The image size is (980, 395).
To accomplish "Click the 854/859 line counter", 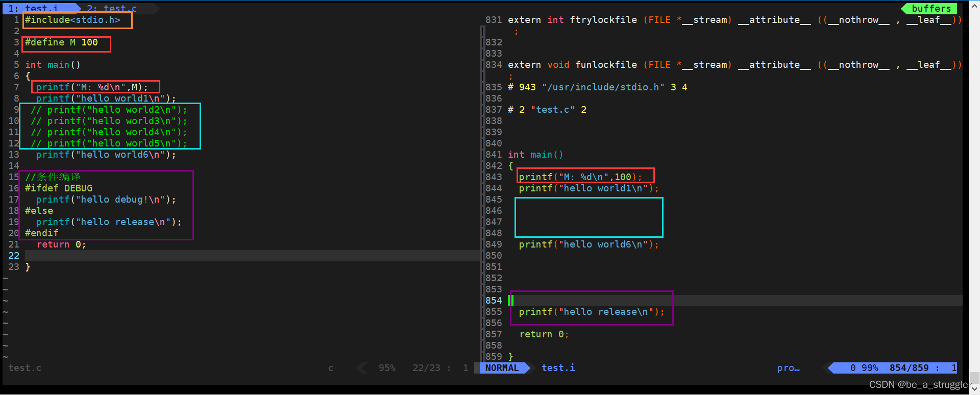I will tap(909, 368).
